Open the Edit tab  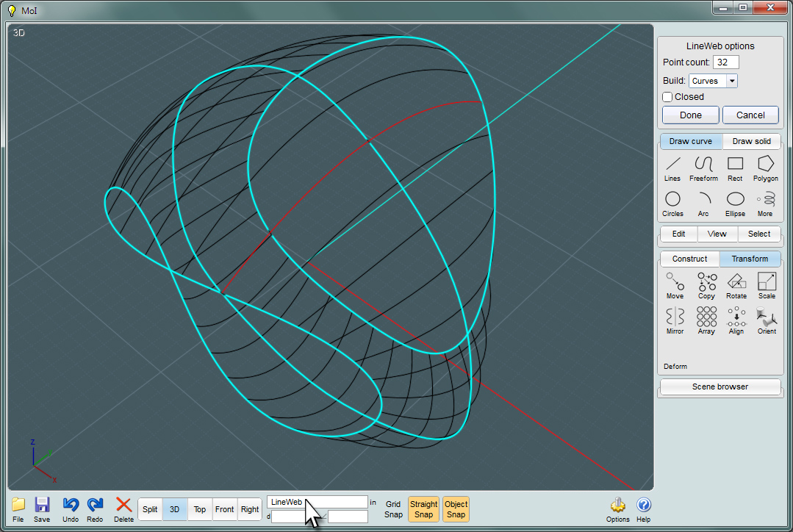click(x=678, y=234)
